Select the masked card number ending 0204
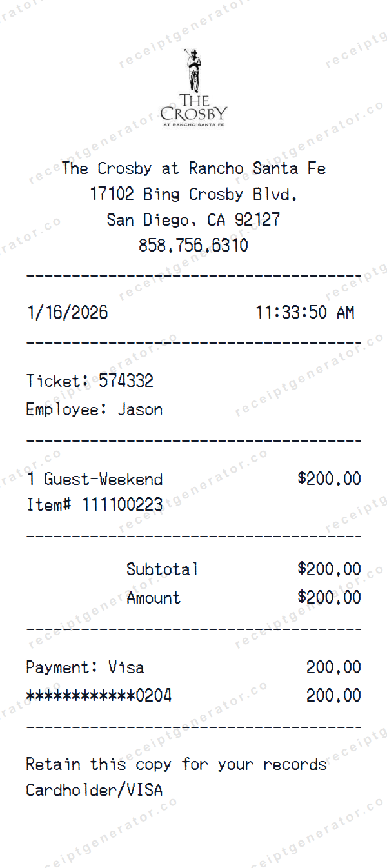Viewport: 387px width, 868px height. (99, 696)
